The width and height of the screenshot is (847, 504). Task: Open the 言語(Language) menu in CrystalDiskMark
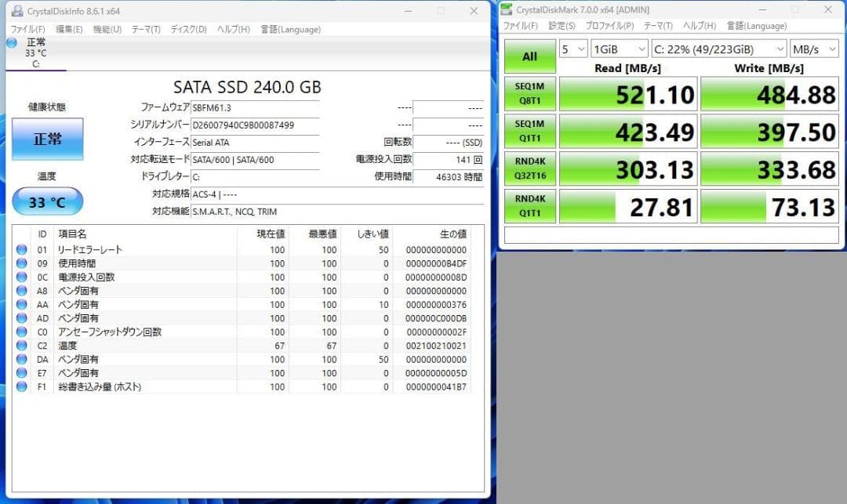click(755, 26)
